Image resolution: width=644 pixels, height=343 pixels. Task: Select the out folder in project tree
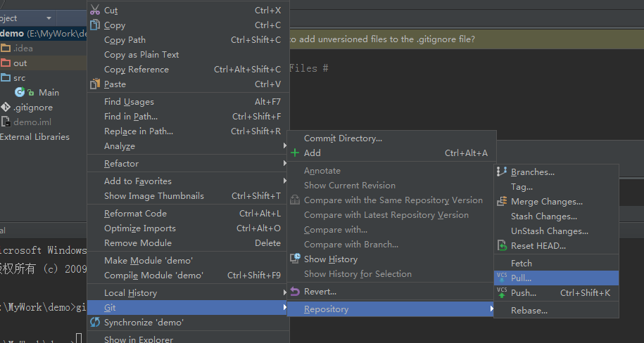tap(20, 63)
